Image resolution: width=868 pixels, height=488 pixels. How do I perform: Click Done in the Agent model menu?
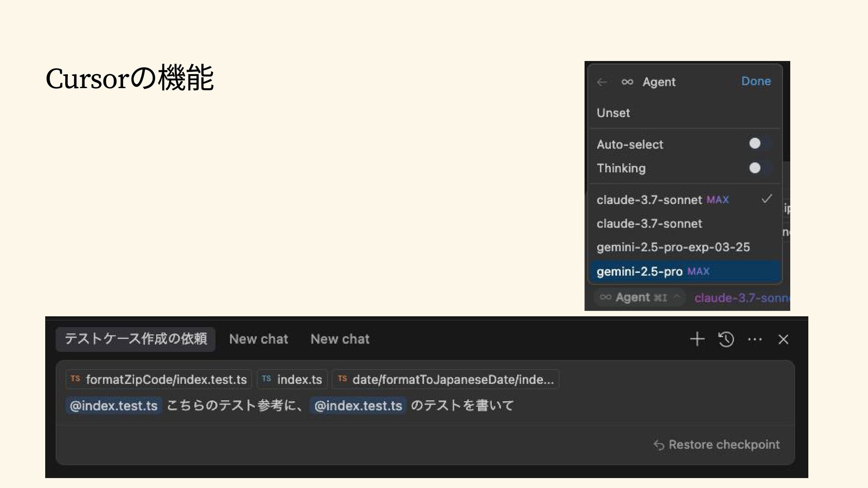[x=756, y=81]
